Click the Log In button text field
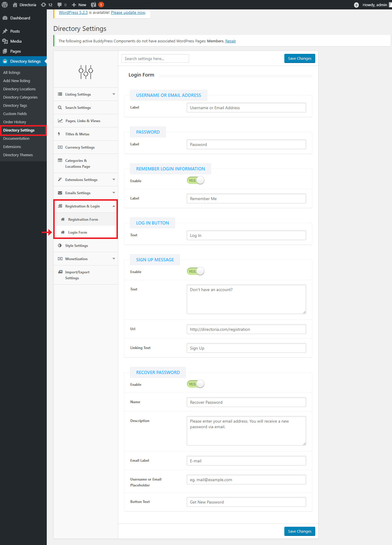The image size is (392, 545). pyautogui.click(x=246, y=235)
